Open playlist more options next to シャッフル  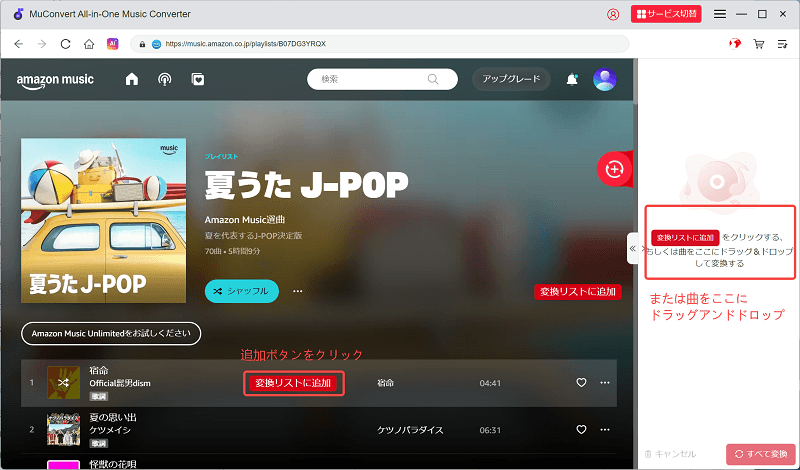pyautogui.click(x=298, y=291)
